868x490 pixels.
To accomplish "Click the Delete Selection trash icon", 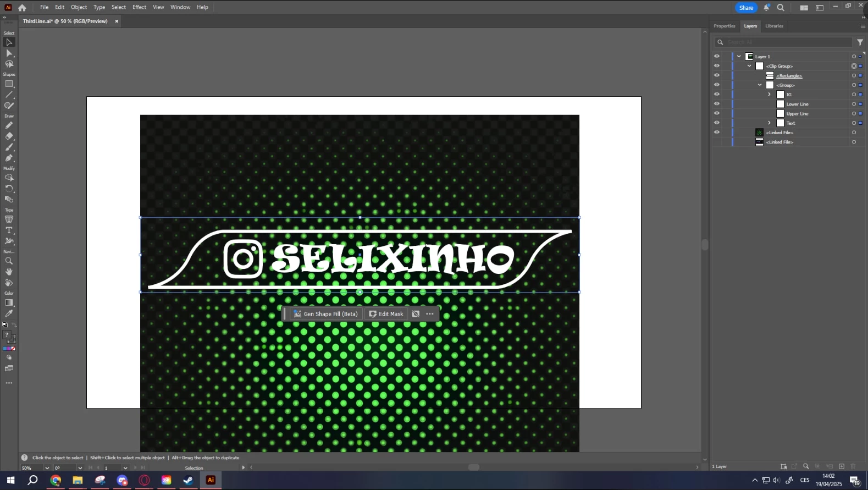I will pos(853,466).
